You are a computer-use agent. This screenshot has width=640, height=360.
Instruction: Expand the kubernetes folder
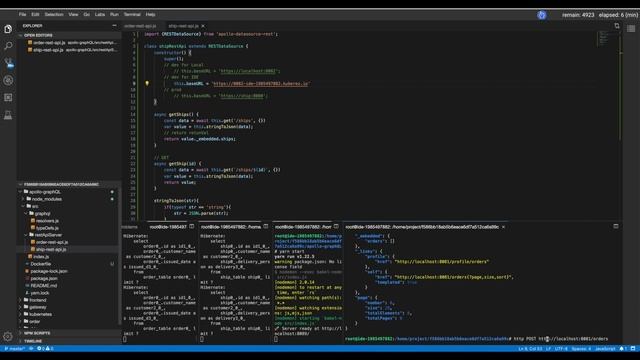tap(40, 314)
